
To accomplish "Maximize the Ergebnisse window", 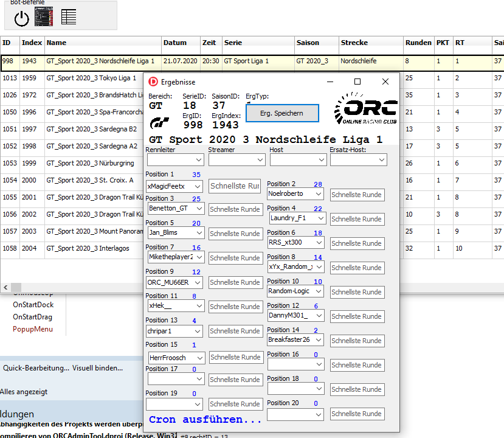I will pyautogui.click(x=357, y=82).
